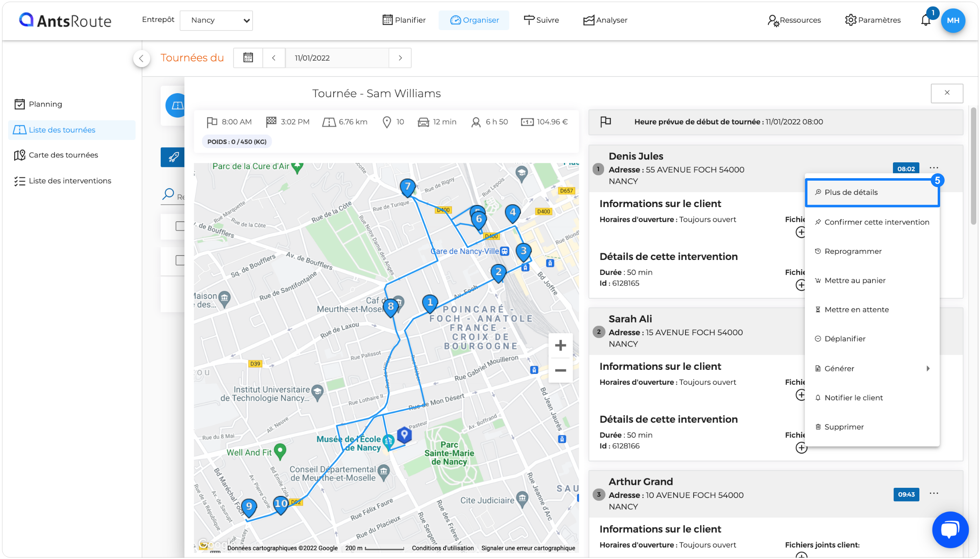Open the Entrepôt Nancy dropdown

[x=216, y=20]
